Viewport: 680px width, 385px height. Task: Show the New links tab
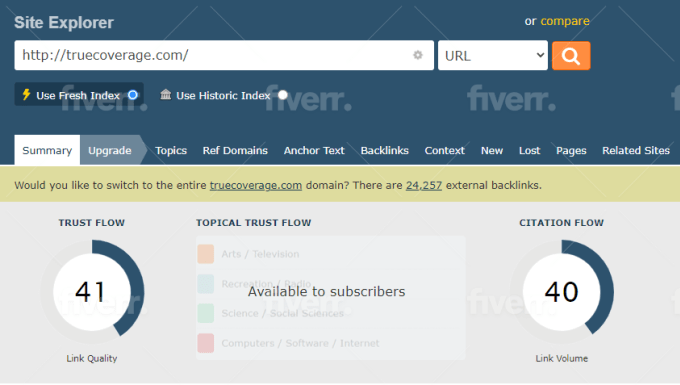(x=492, y=150)
